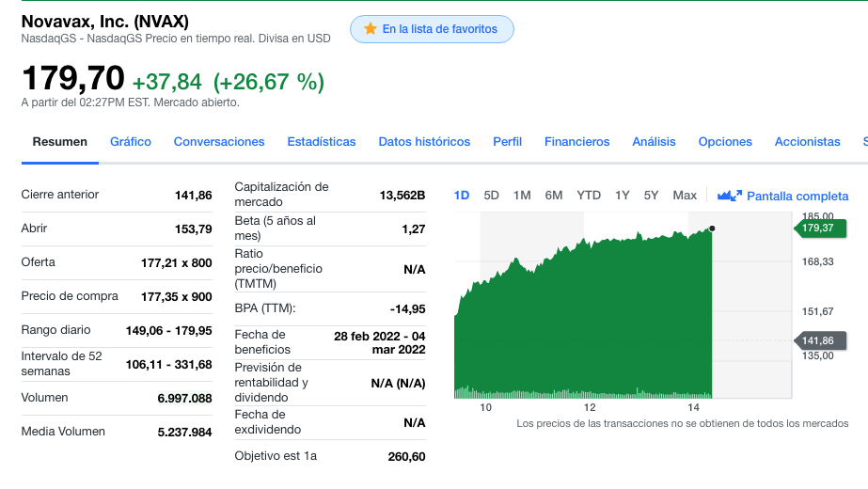
Task: Click the volume bars under the chart
Action: pos(583,393)
